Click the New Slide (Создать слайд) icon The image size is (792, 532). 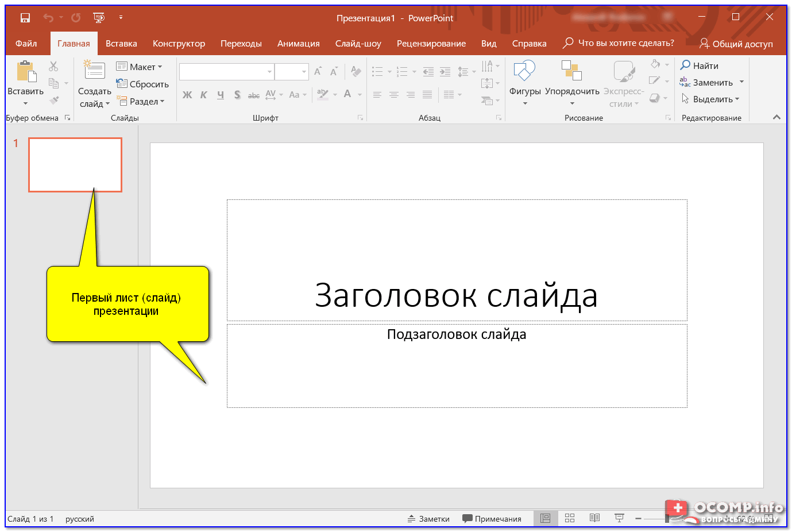click(x=94, y=70)
